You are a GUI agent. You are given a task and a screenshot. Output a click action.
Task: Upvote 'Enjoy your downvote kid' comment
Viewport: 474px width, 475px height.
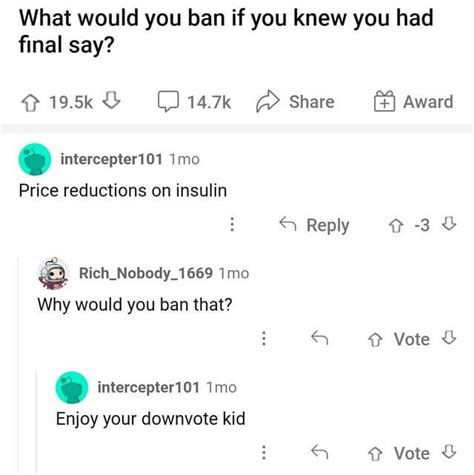point(375,454)
